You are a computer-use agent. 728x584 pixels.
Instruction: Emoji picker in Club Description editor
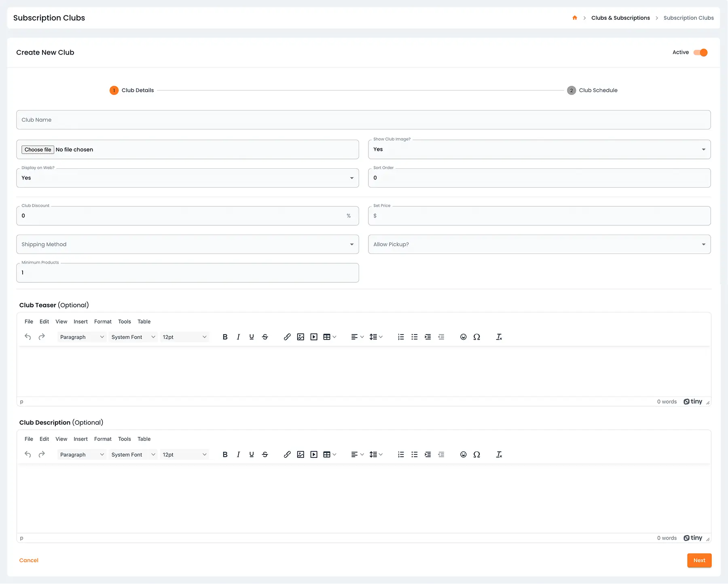coord(463,455)
